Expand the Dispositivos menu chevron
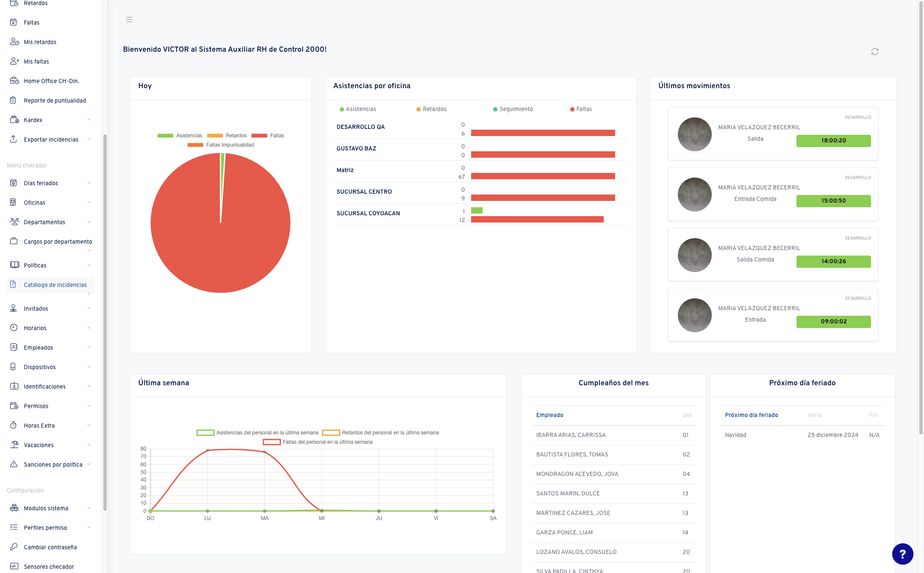The image size is (924, 573). [89, 367]
